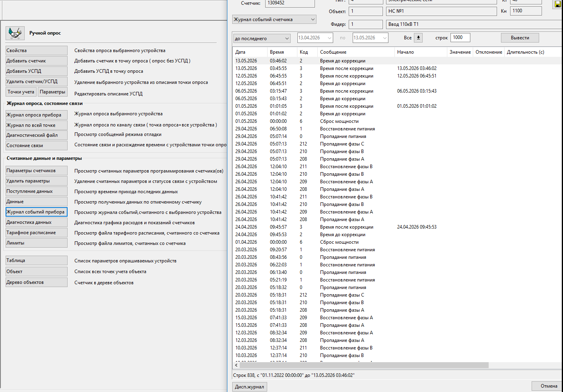
Task: Click the Вывести button
Action: [520, 38]
